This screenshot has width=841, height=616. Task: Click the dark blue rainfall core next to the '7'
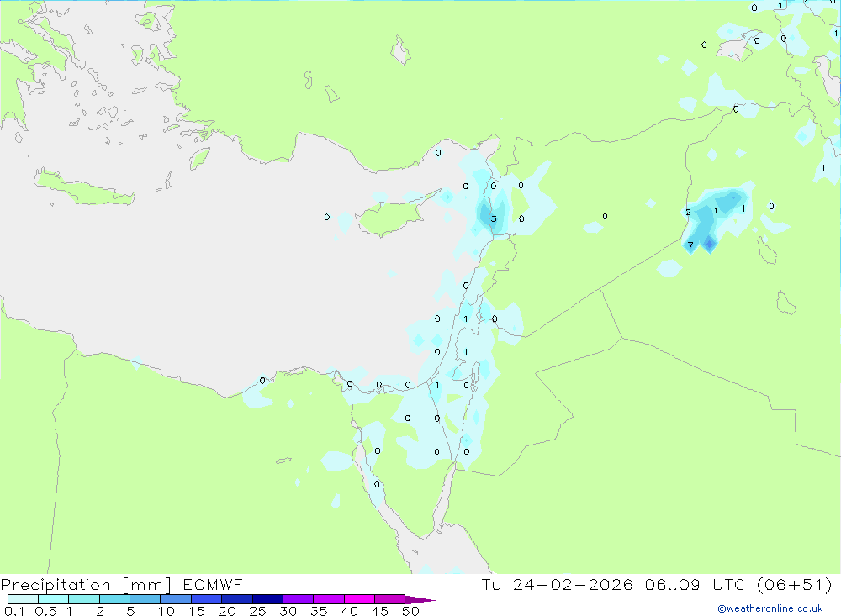pyautogui.click(x=709, y=245)
